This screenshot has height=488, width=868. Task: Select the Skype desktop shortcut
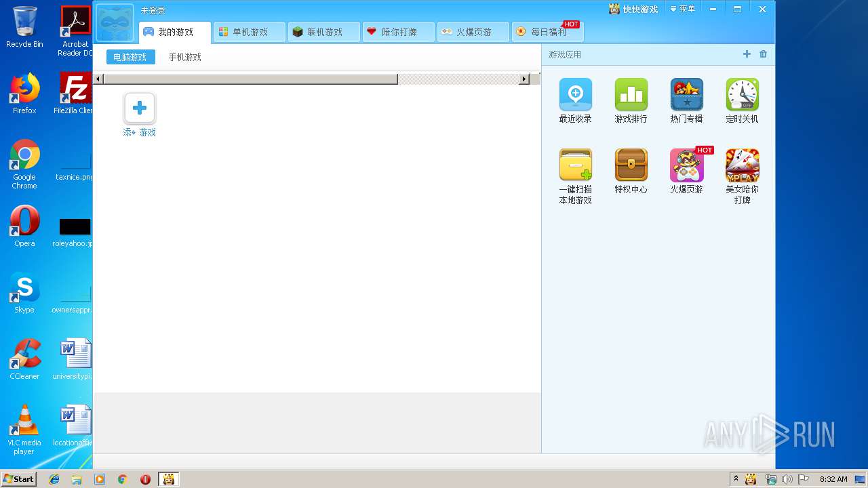pyautogui.click(x=24, y=293)
